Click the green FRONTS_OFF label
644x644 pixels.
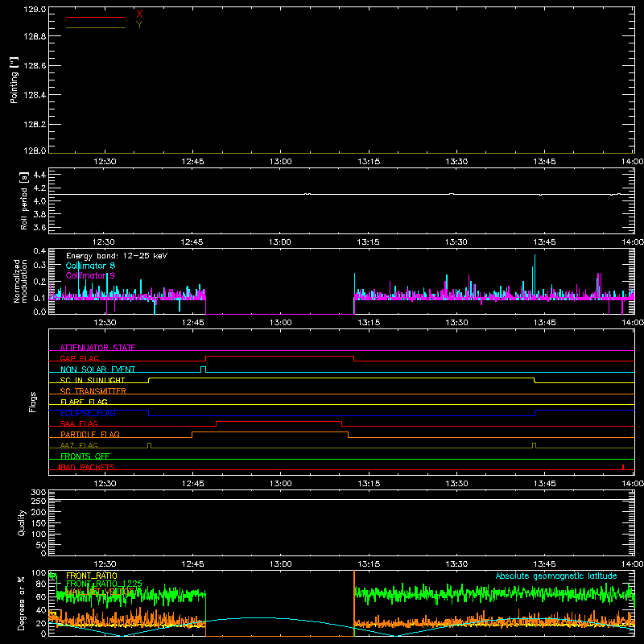point(85,456)
